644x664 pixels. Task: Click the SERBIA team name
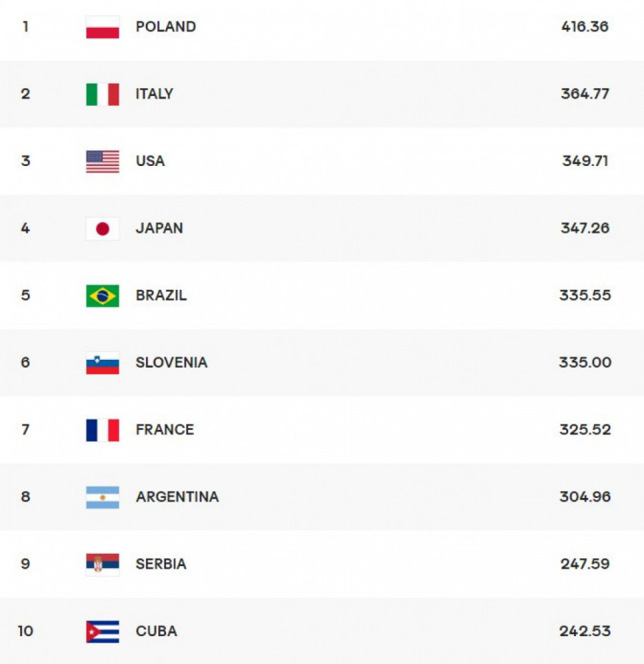[x=161, y=565]
